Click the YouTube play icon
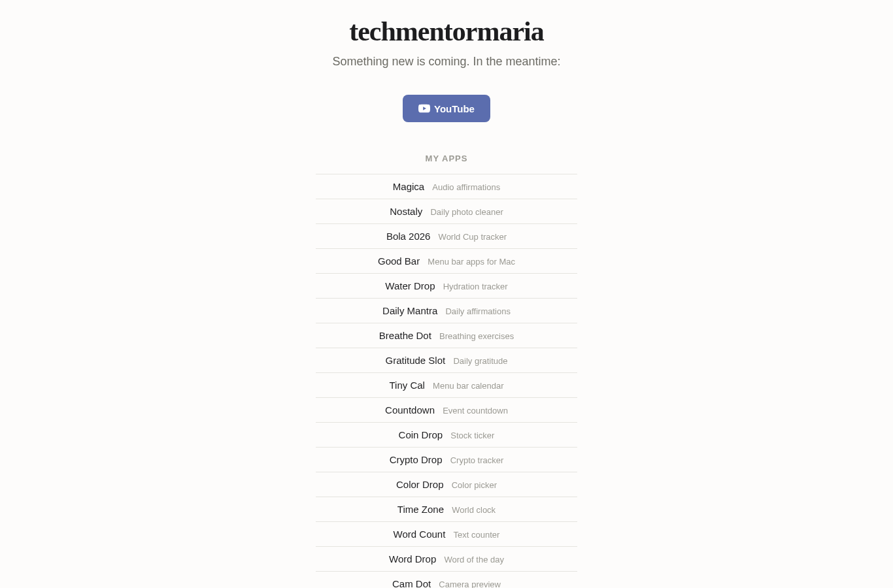Image resolution: width=893 pixels, height=588 pixels. (424, 108)
